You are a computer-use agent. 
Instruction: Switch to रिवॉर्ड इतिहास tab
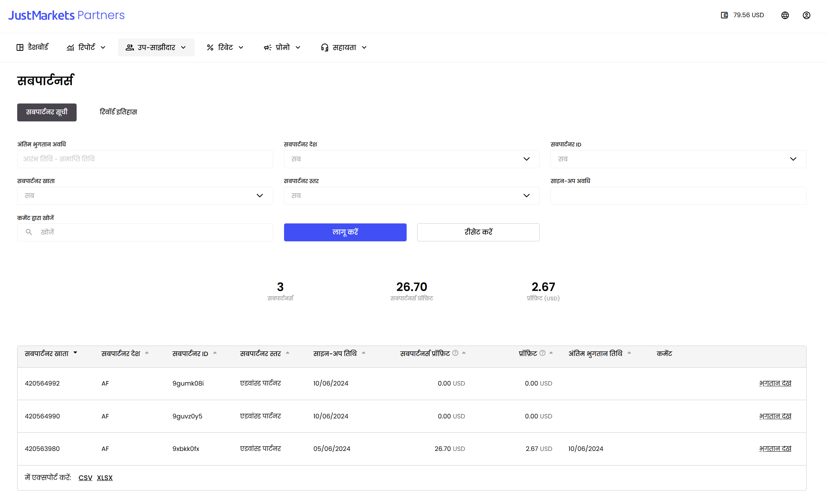(x=118, y=112)
